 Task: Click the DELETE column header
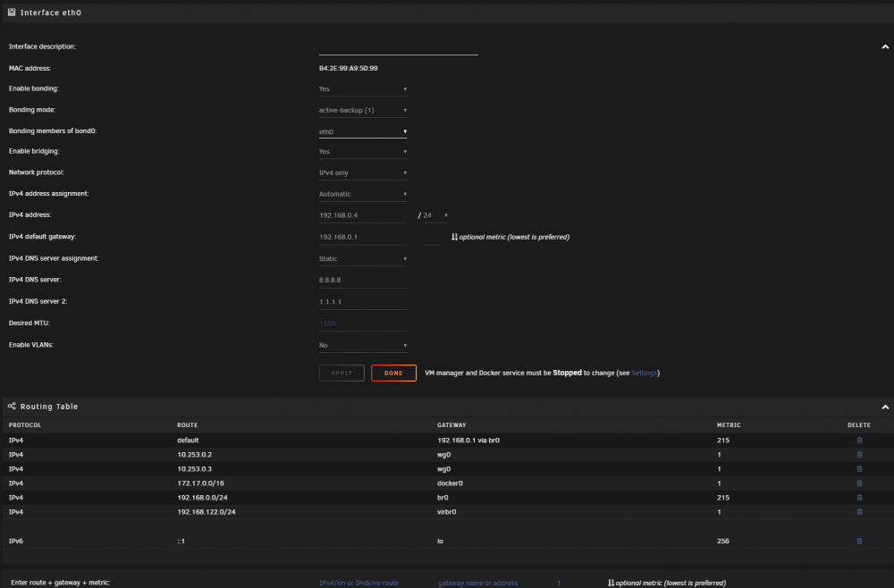pyautogui.click(x=858, y=425)
